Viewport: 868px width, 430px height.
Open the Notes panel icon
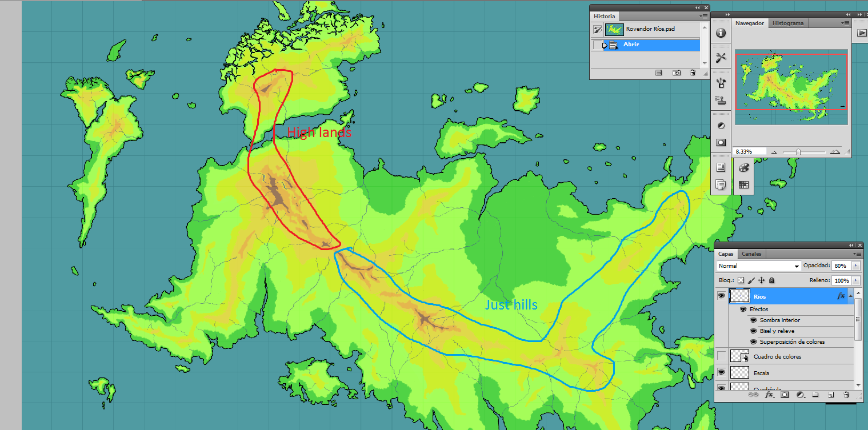721,168
